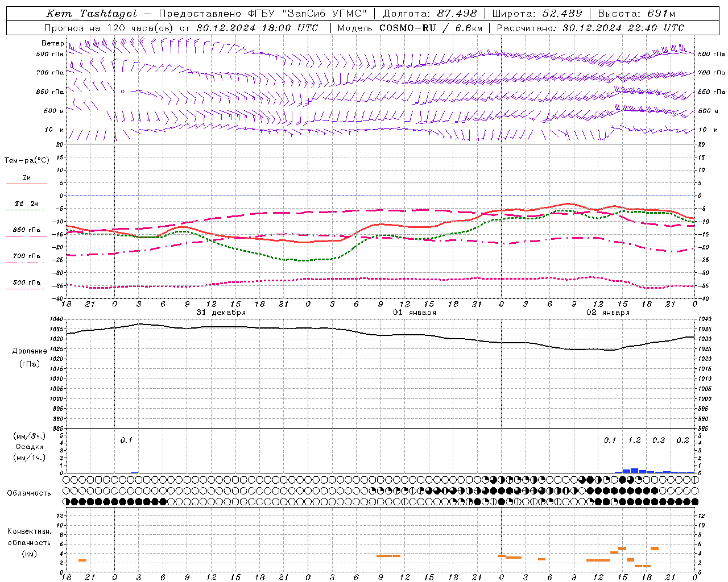The width and height of the screenshot is (728, 582).
Task: Click the model label COSMO-RU / 6.6км
Action: click(x=431, y=28)
